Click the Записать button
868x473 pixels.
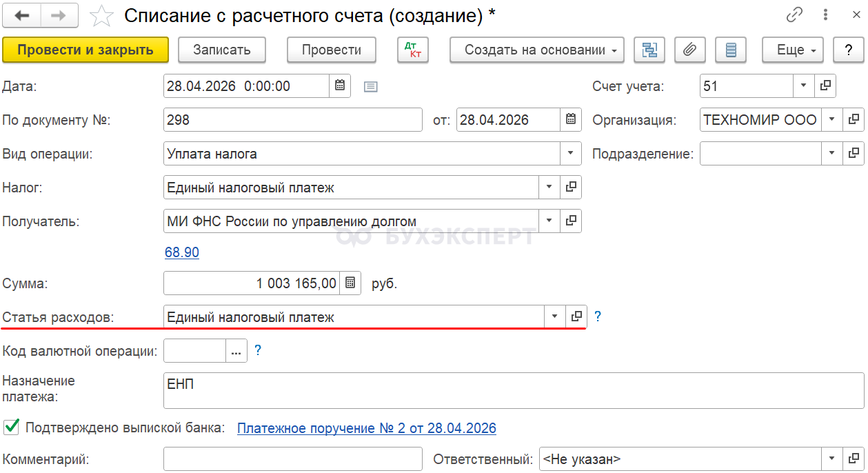[x=222, y=50]
